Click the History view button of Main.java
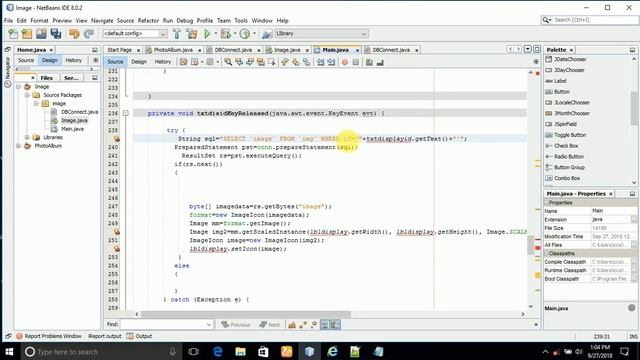Screen dimensions: 640x360 (x=162, y=62)
